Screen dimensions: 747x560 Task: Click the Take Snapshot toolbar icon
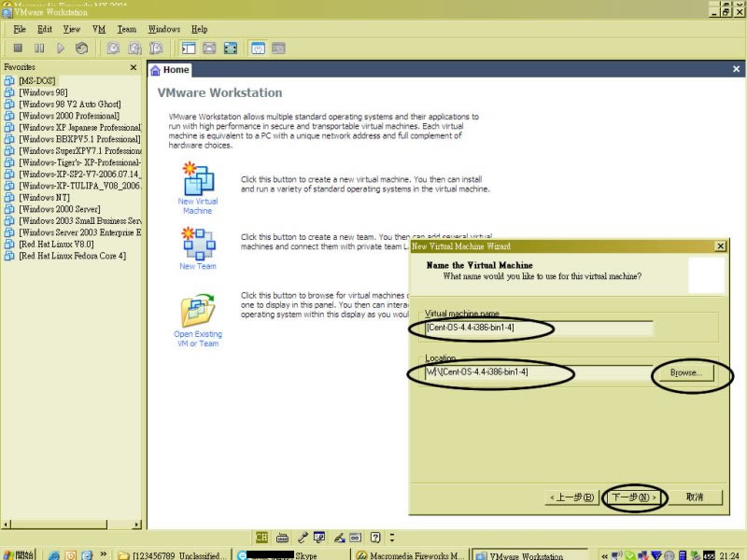(x=113, y=49)
